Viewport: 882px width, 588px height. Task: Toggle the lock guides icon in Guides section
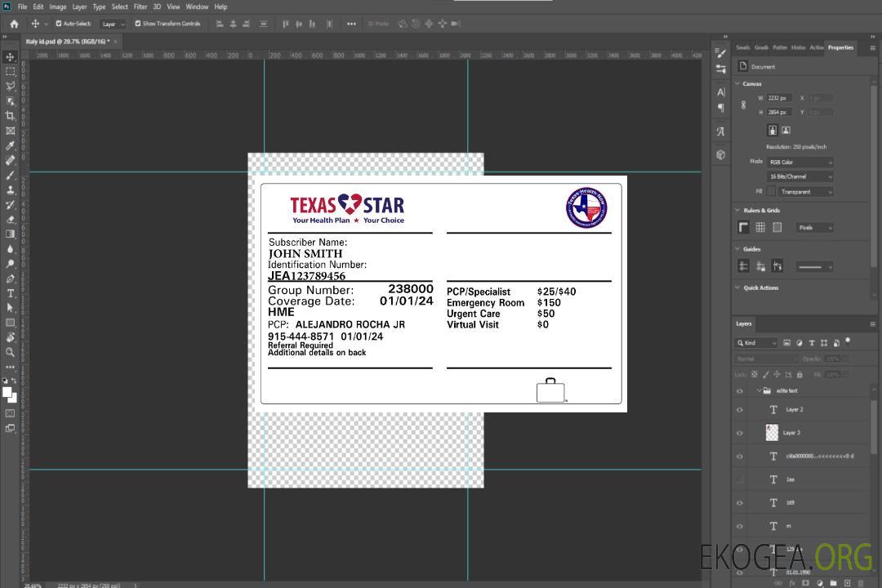pos(760,266)
